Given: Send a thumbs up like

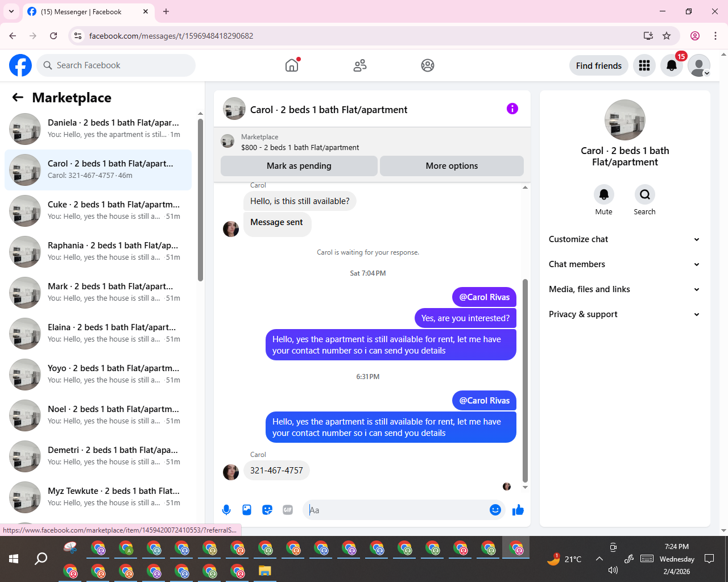Looking at the screenshot, I should [518, 510].
